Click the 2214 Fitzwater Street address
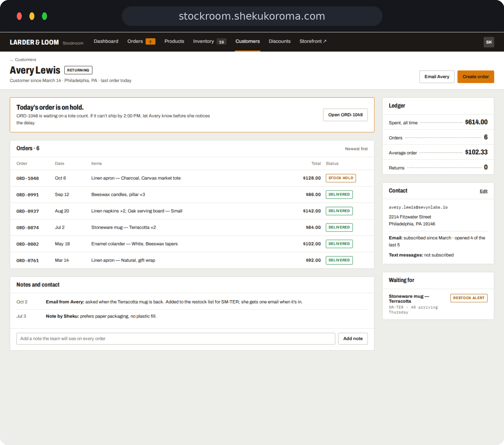The width and height of the screenshot is (504, 445). (x=412, y=221)
